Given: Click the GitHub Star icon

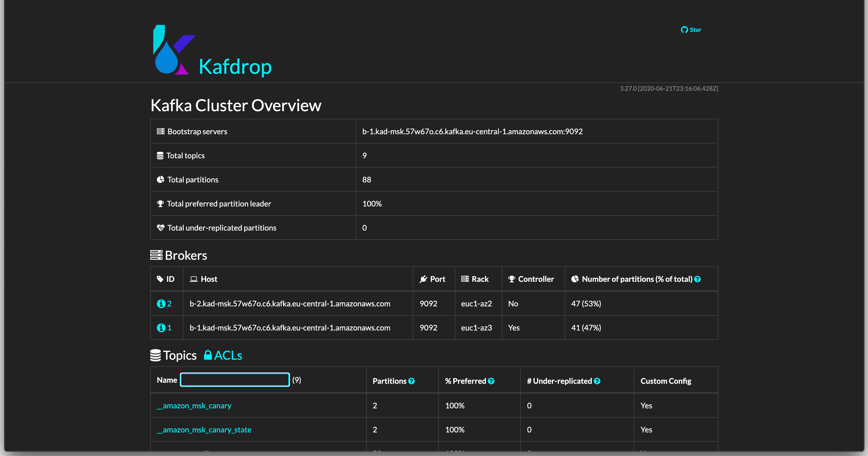Looking at the screenshot, I should click(684, 30).
